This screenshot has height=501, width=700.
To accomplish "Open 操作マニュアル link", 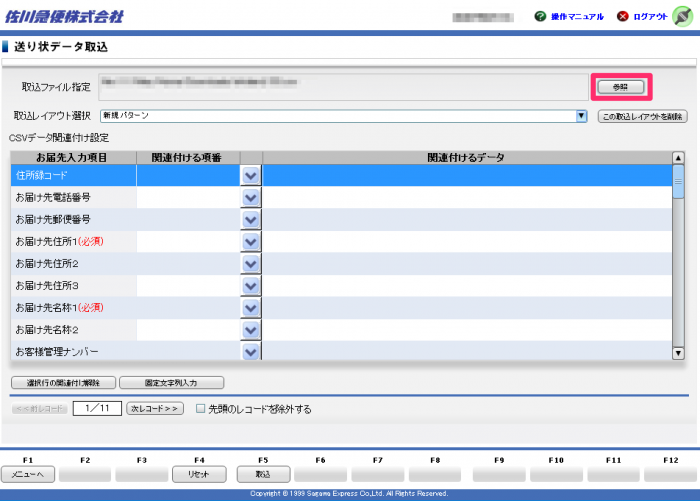I will [x=577, y=17].
